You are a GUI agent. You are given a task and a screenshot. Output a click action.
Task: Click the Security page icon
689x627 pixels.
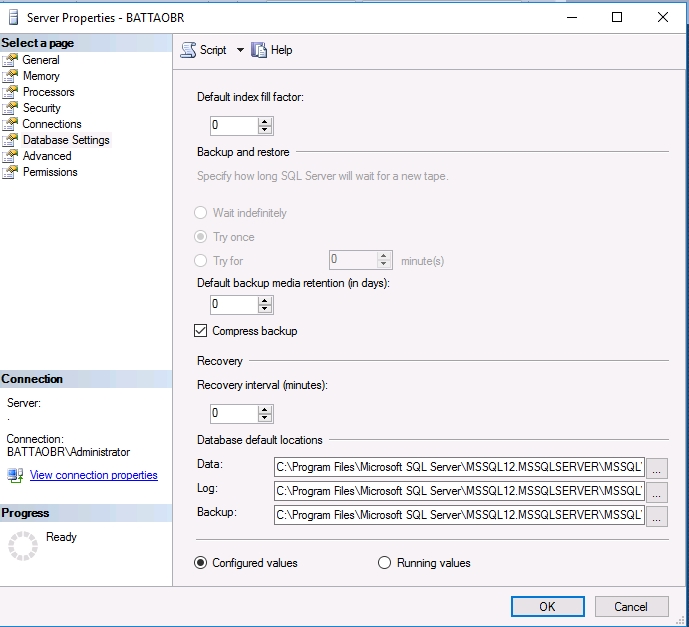[x=10, y=108]
